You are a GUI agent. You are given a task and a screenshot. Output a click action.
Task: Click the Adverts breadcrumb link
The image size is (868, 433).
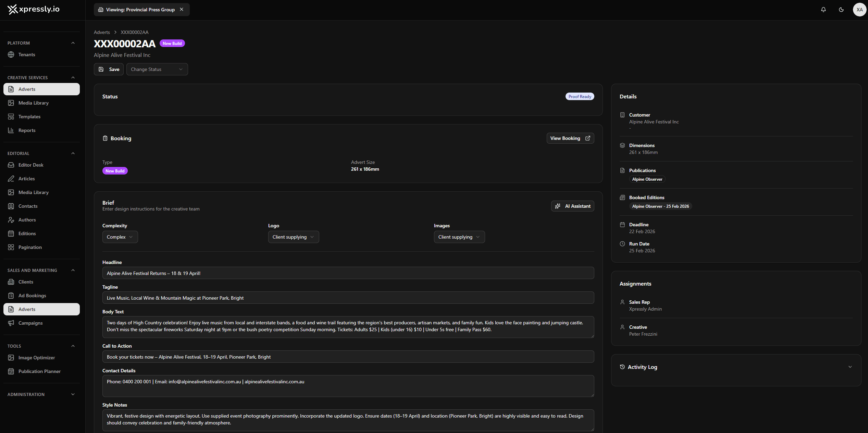(x=102, y=32)
